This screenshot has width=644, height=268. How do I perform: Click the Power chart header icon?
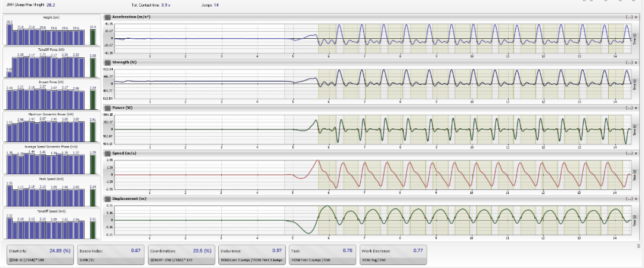coord(107,108)
